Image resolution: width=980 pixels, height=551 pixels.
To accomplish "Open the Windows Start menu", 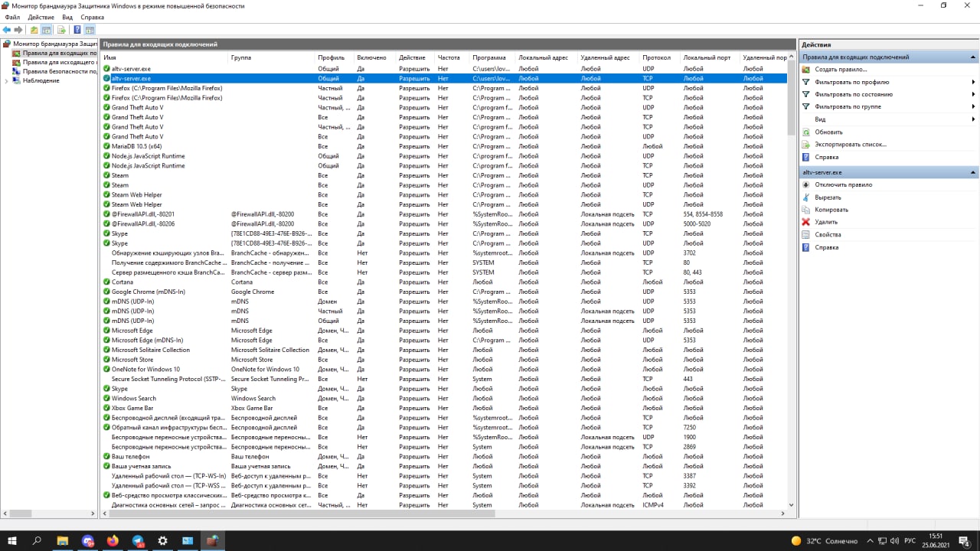I will (x=12, y=540).
